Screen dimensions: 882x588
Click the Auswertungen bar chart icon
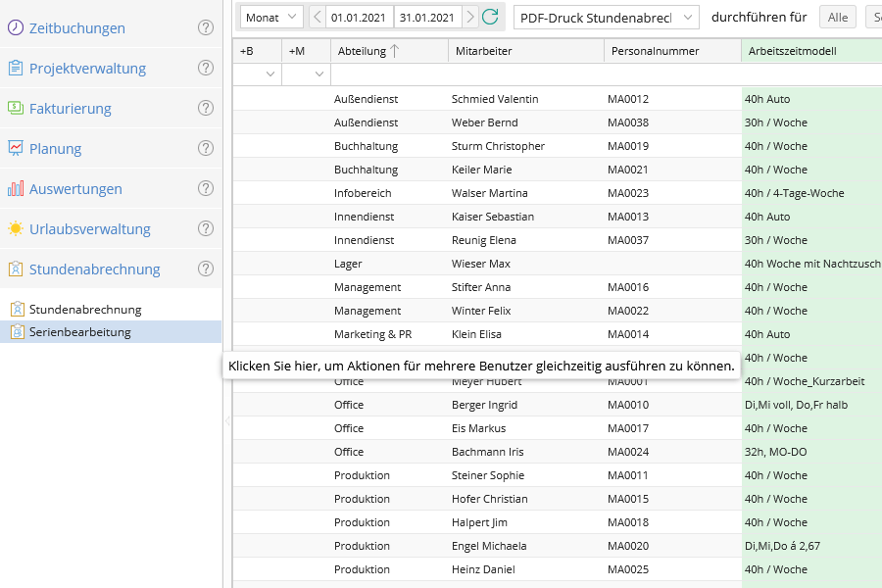pyautogui.click(x=16, y=189)
